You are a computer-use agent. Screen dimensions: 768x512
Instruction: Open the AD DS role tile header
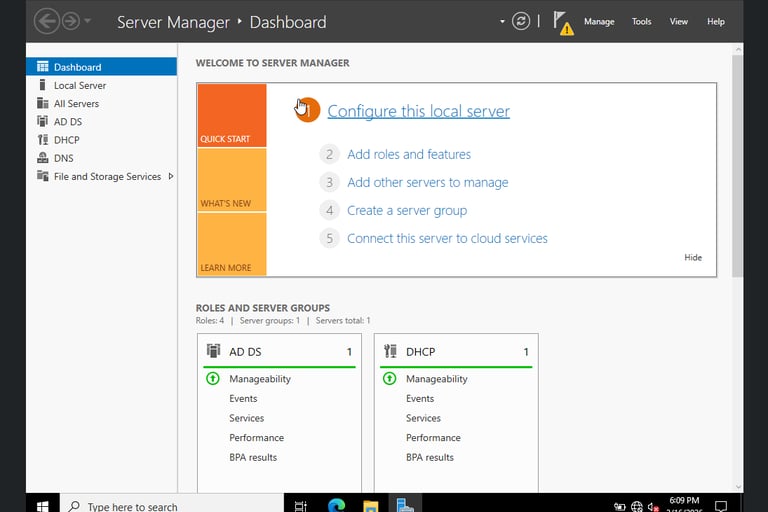pyautogui.click(x=279, y=352)
